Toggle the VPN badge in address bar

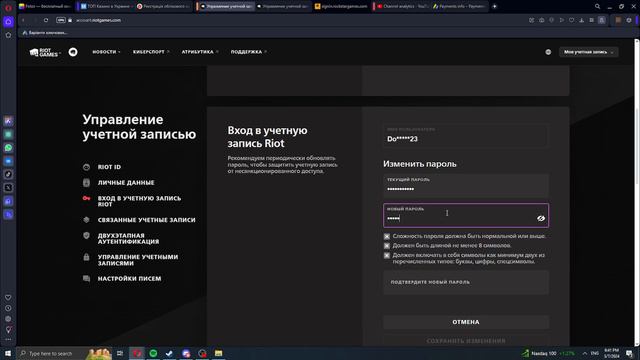point(60,20)
